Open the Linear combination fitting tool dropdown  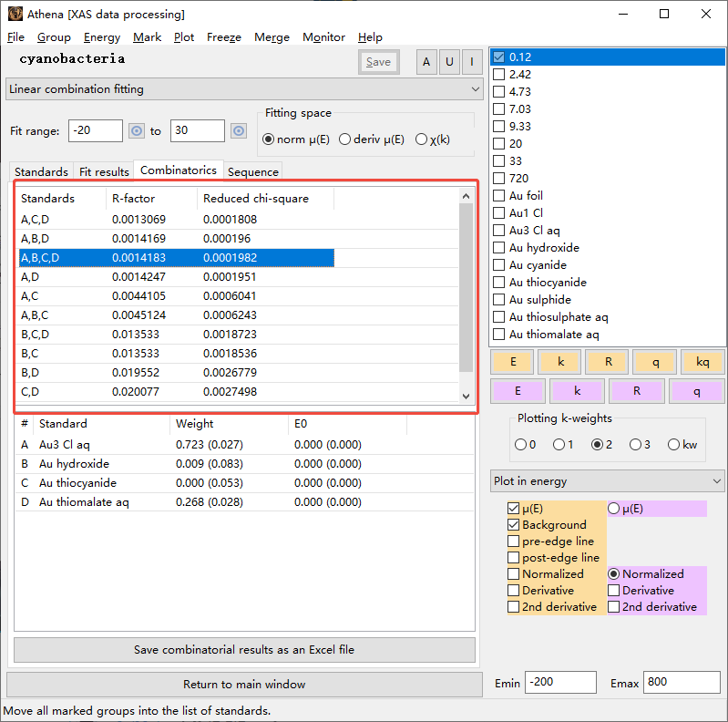pos(244,89)
